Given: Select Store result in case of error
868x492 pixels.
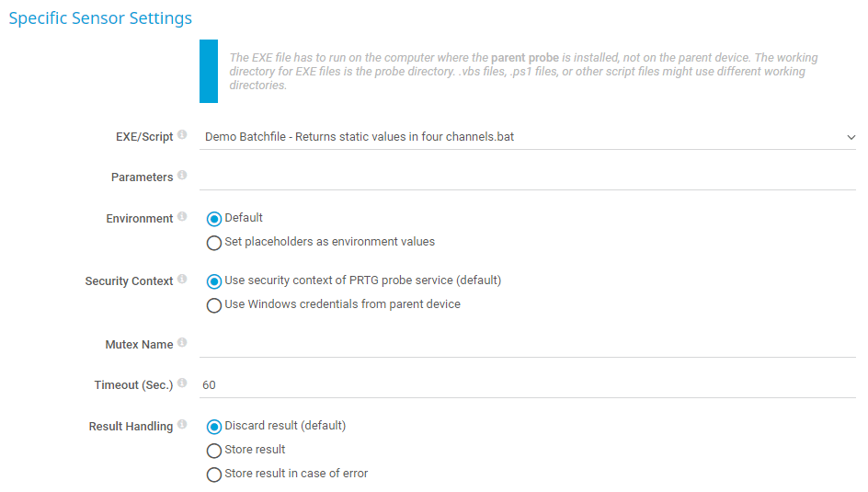Looking at the screenshot, I should 214,475.
